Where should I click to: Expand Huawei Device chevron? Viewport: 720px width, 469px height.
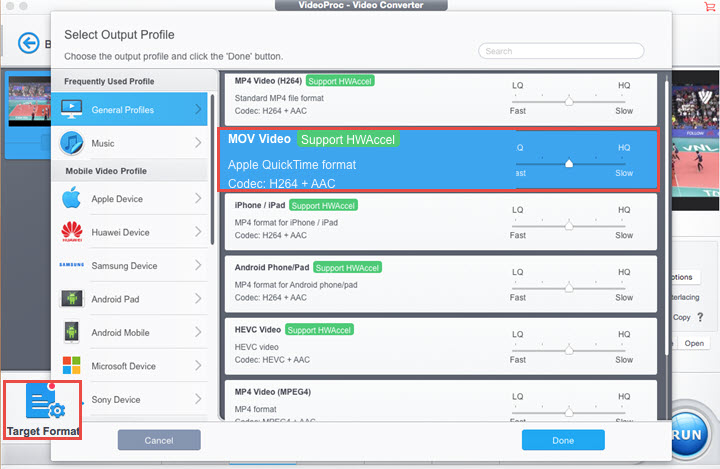point(198,232)
